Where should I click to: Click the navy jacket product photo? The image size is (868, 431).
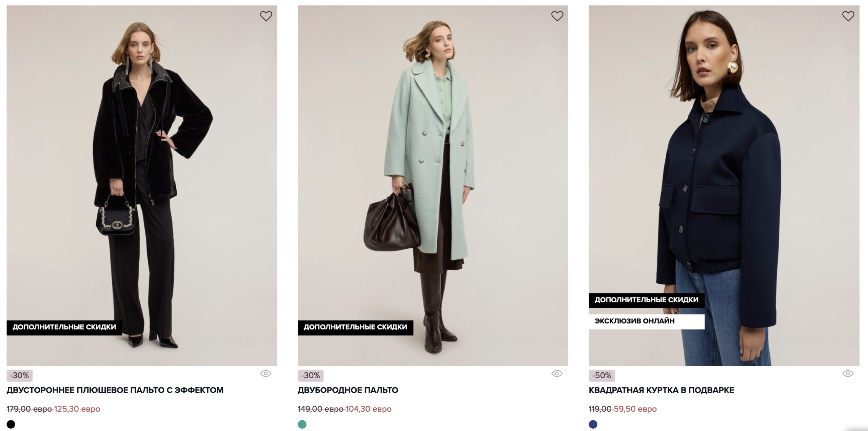point(724,169)
